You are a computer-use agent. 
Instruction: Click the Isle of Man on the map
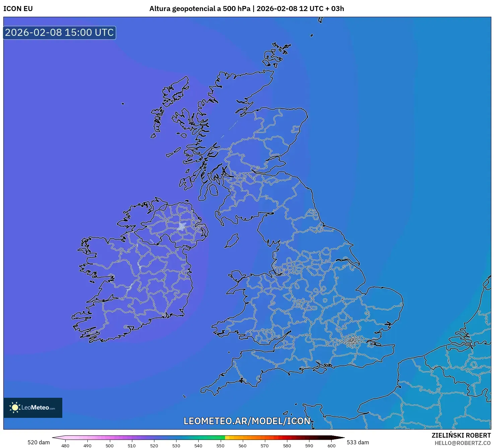pyautogui.click(x=231, y=241)
